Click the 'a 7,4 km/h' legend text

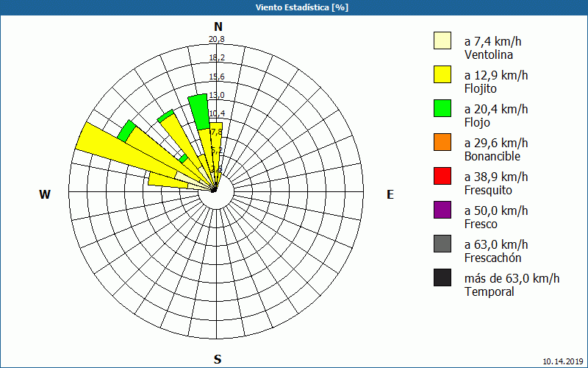pyautogui.click(x=492, y=41)
